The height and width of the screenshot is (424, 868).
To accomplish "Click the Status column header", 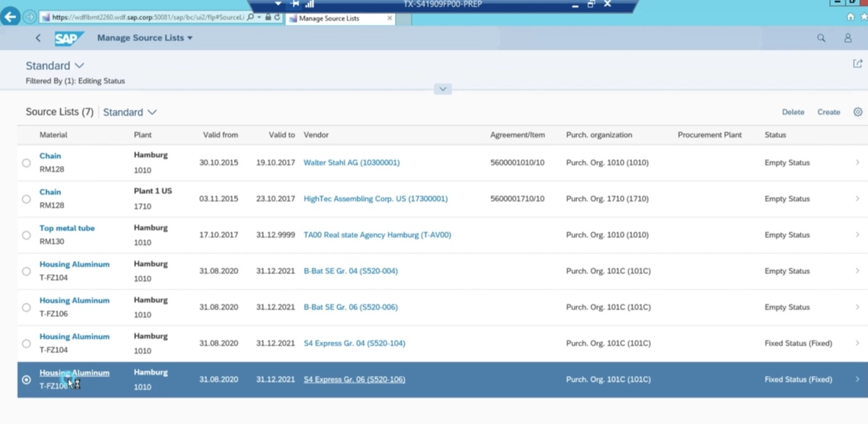I will point(775,135).
